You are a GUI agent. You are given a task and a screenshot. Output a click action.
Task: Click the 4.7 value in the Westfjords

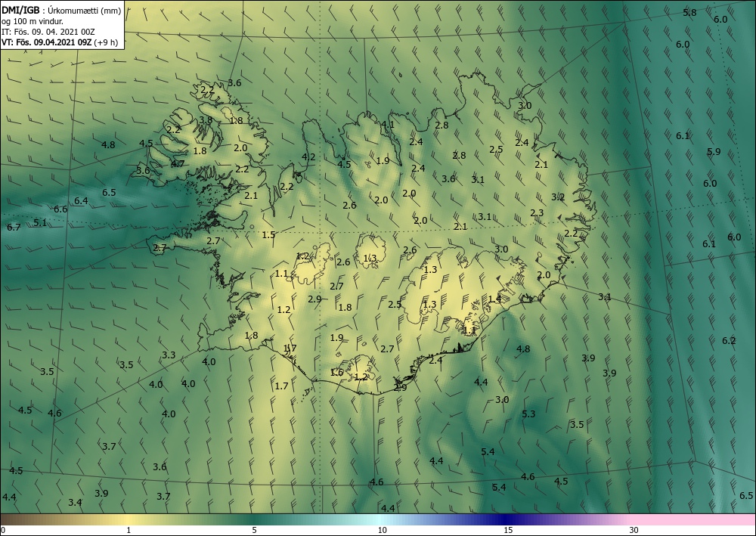pos(178,164)
